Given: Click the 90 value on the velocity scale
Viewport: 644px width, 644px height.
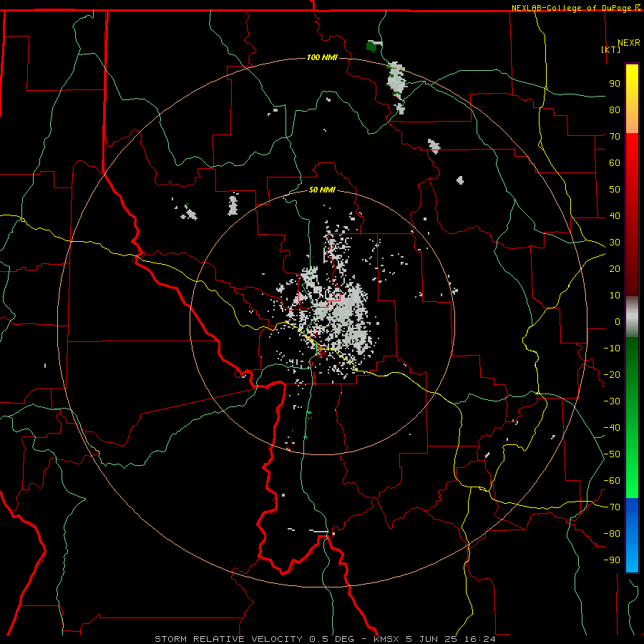Looking at the screenshot, I should 615,84.
